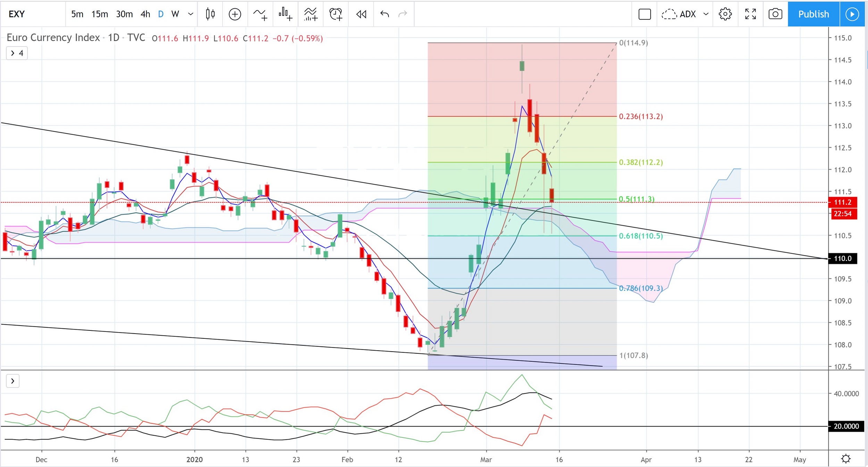Open the candlestick chart style selector
868x467 pixels.
coord(210,14)
